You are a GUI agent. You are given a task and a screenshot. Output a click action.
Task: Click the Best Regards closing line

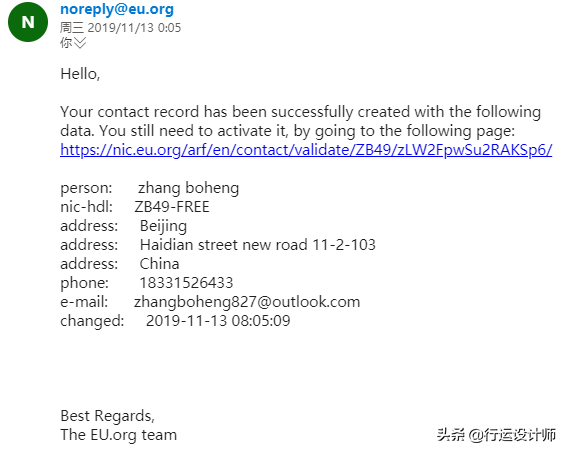(x=107, y=416)
